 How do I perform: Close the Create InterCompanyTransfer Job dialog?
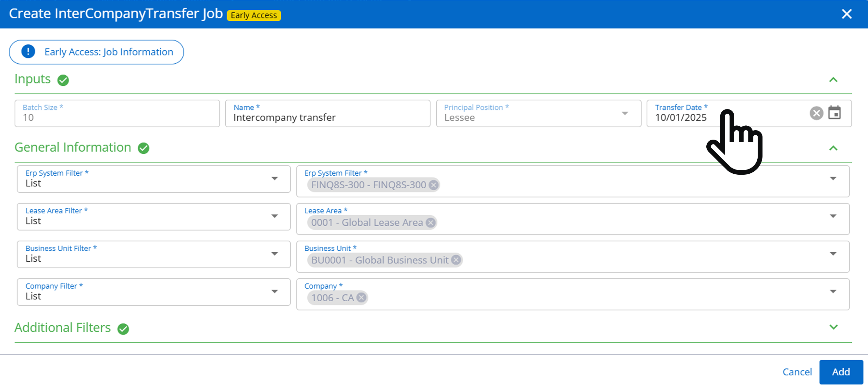point(847,14)
